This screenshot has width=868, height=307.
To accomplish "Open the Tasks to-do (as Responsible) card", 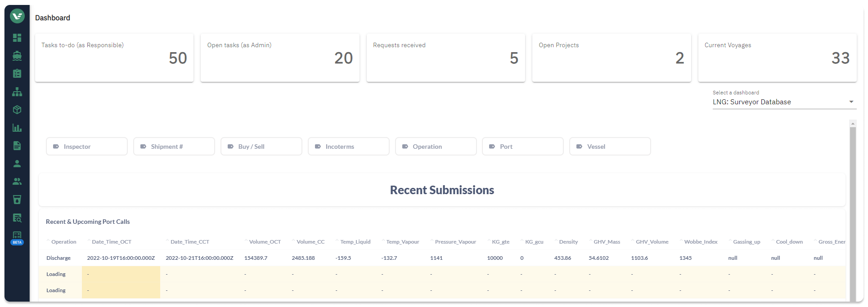I will (114, 58).
